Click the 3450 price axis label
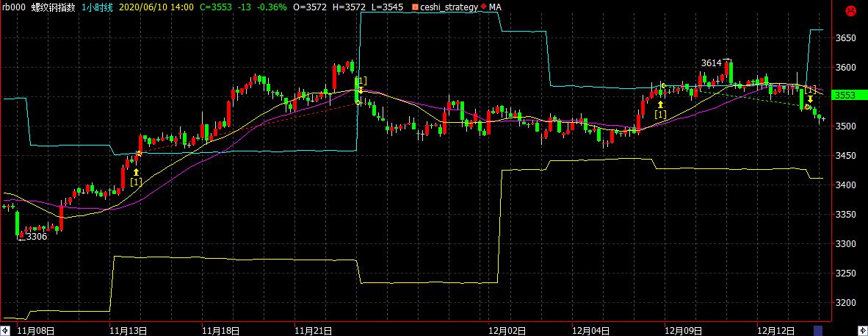 point(846,156)
